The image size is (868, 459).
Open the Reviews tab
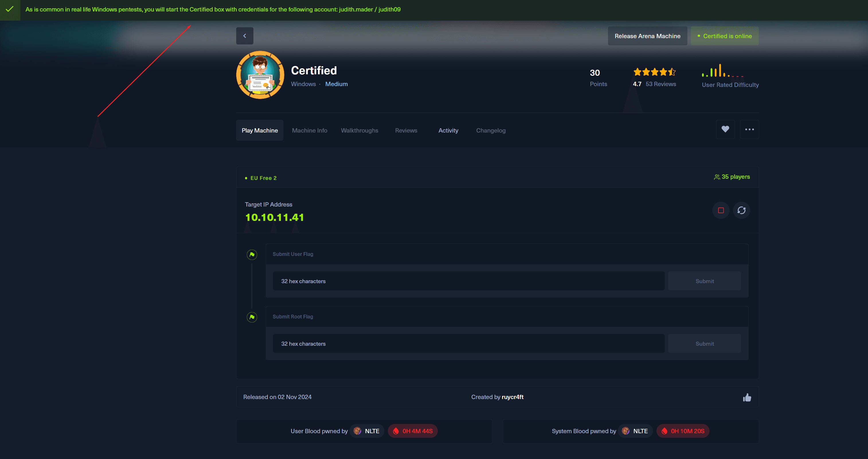point(406,131)
